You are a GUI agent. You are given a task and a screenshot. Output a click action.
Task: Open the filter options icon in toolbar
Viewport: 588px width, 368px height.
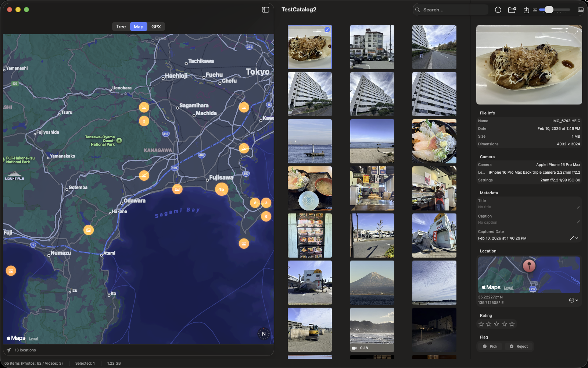click(498, 10)
